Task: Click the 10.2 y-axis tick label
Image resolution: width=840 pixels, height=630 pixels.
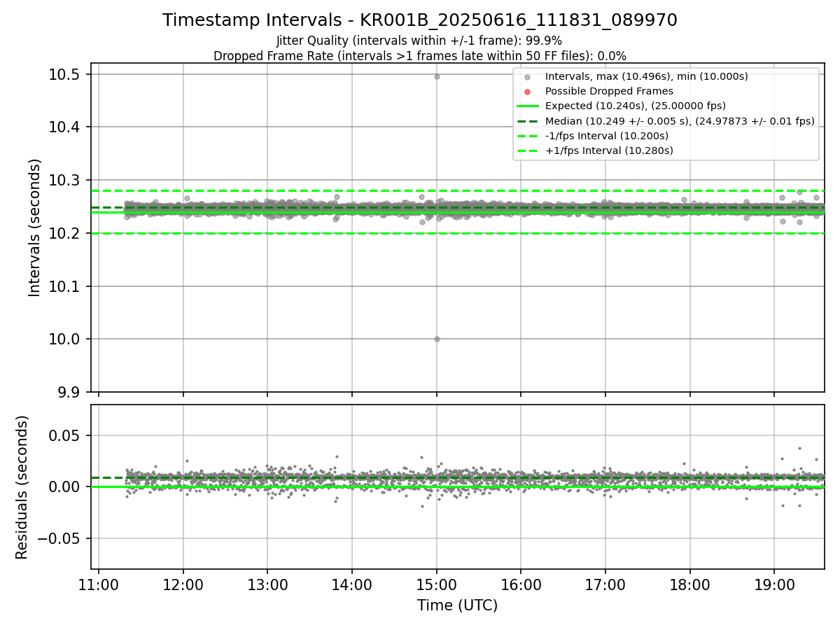Action: [x=64, y=233]
